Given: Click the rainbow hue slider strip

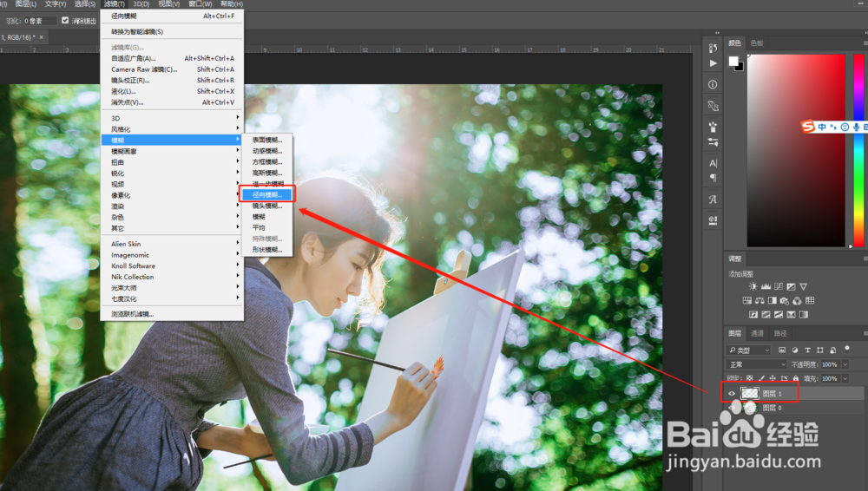Looking at the screenshot, I should (858, 150).
